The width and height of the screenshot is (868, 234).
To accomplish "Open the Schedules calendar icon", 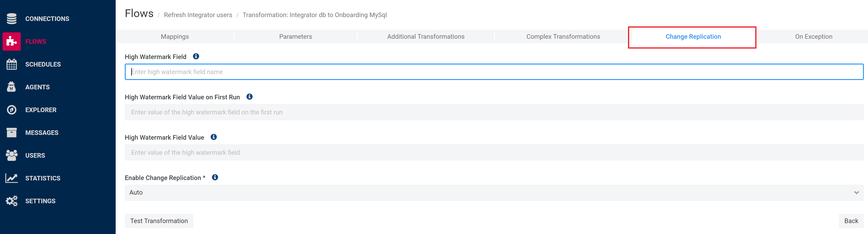I will [x=12, y=64].
